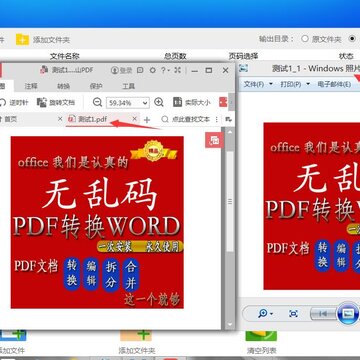The height and width of the screenshot is (360, 360).
Task: Switch to the 首页 document tab
Action: 10,119
